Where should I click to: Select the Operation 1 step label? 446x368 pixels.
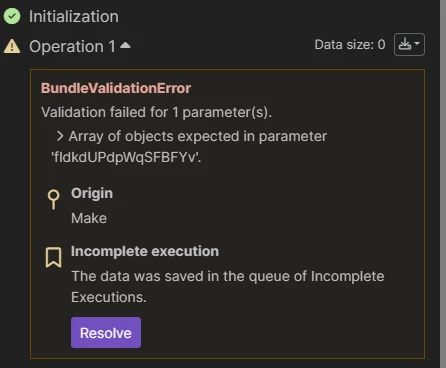[x=72, y=46]
